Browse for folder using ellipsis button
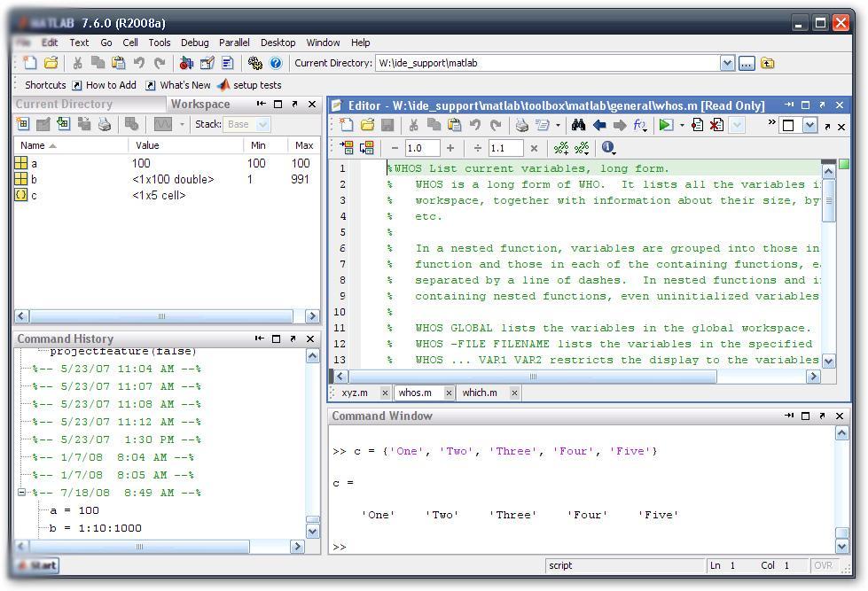 click(x=747, y=64)
